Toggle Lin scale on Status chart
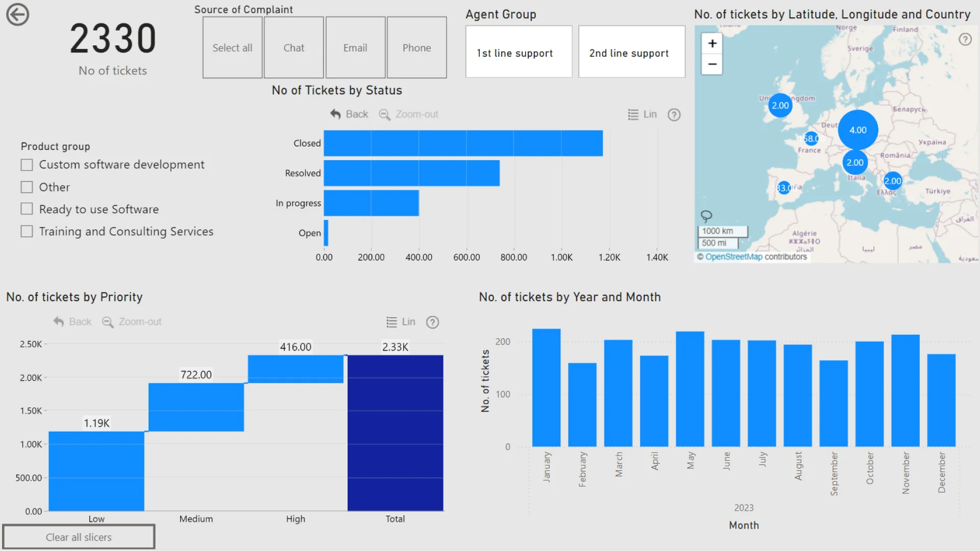Screen dimensions: 980x551 [x=642, y=115]
